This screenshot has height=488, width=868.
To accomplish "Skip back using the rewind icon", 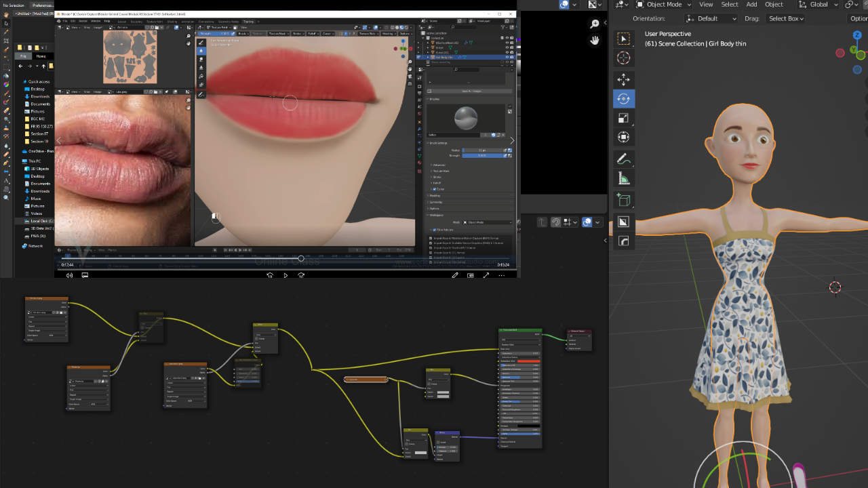I will coord(270,275).
